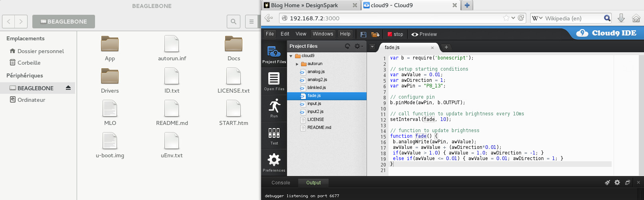Refresh the Project Files tree
Viewport: 644px width, 200px height.
tap(348, 46)
